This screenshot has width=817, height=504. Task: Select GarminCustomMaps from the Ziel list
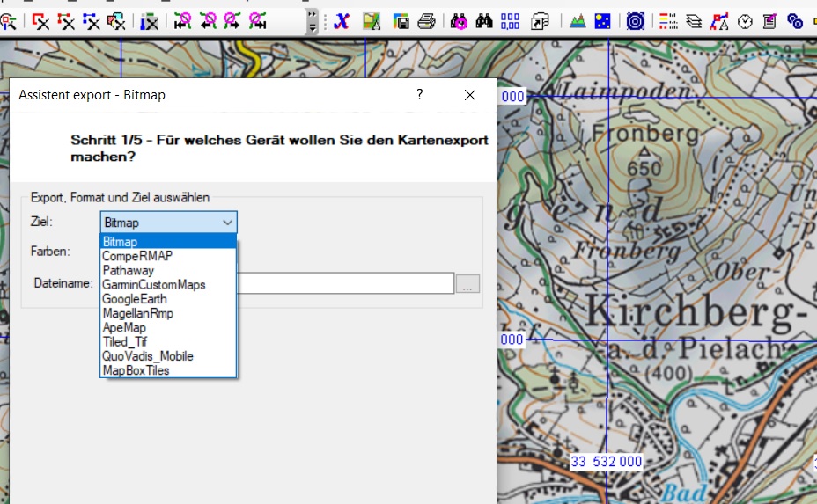tap(153, 285)
